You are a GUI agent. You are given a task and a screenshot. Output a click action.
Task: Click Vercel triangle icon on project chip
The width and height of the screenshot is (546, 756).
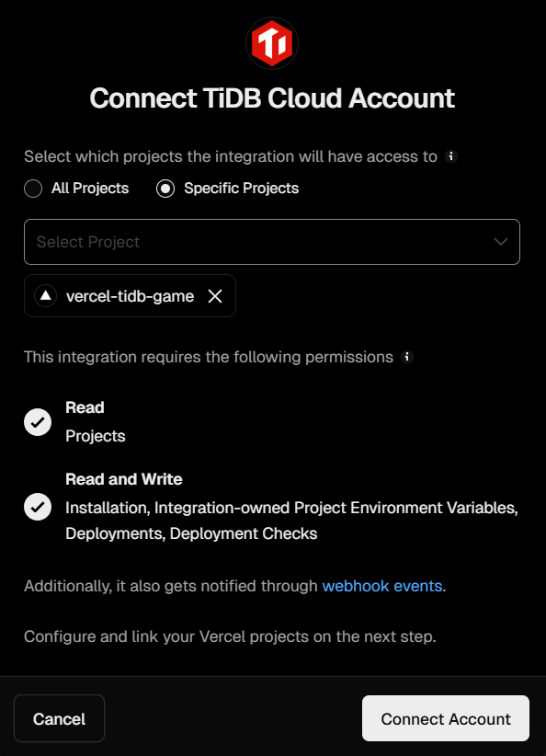(x=46, y=295)
